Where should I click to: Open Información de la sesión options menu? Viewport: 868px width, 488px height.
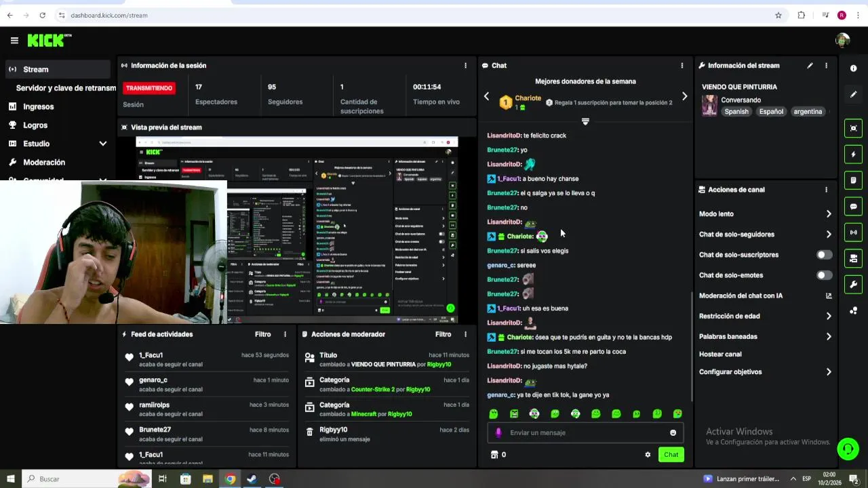pos(465,66)
